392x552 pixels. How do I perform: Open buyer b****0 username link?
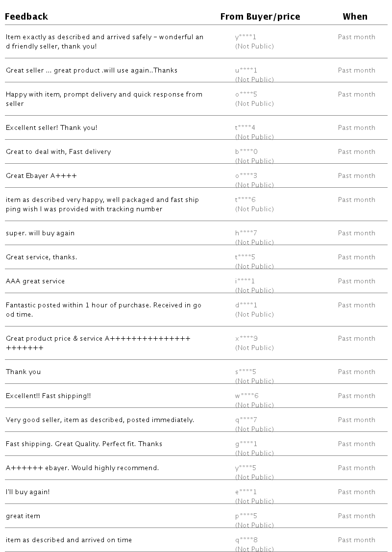pos(246,152)
